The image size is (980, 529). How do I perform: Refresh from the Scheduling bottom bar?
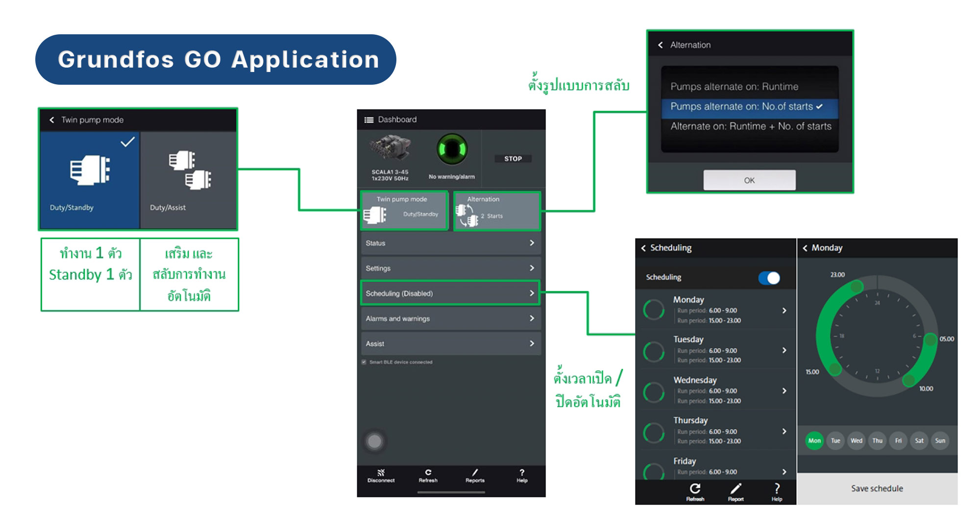695,492
